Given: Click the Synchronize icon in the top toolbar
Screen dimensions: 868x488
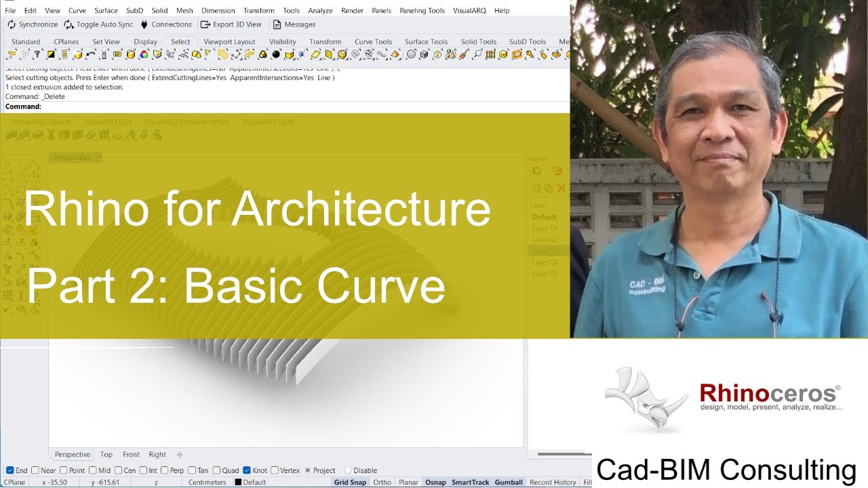Looking at the screenshot, I should [11, 24].
